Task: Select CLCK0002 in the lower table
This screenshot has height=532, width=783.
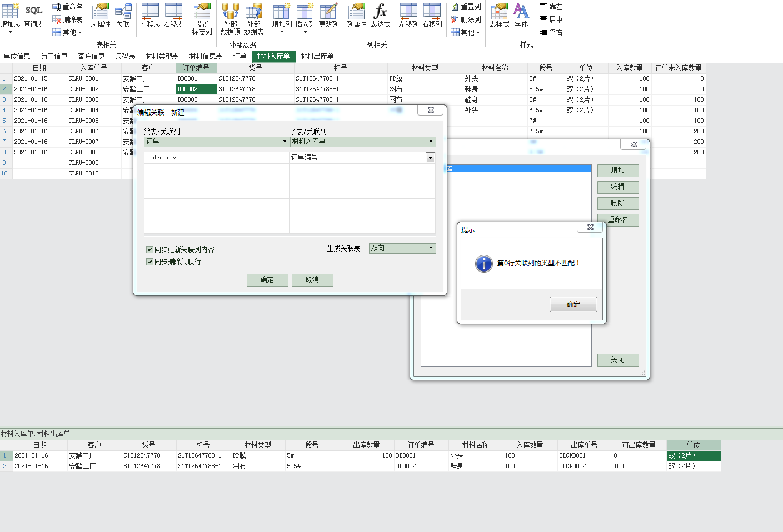Action: [x=585, y=466]
